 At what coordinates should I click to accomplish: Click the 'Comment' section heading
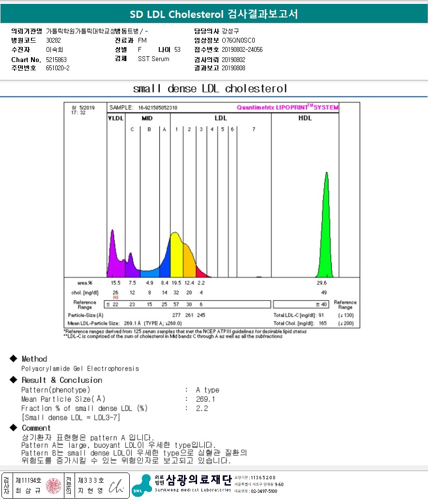(x=36, y=428)
